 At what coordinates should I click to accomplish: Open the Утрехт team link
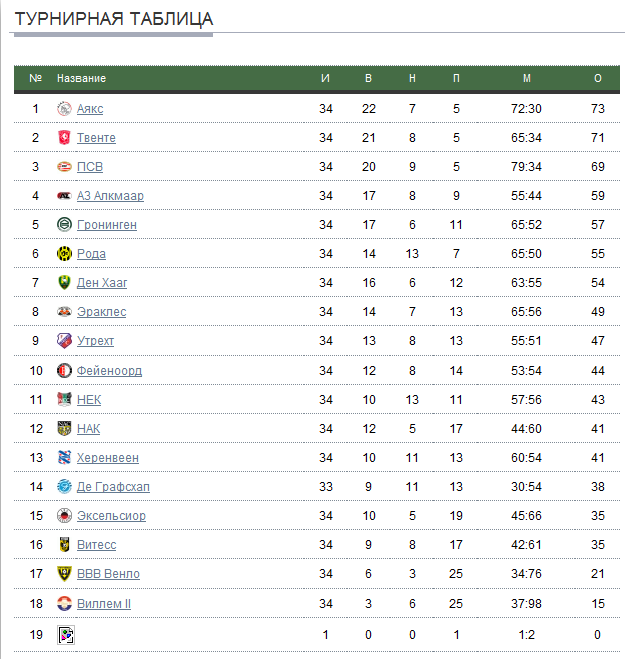[95, 341]
